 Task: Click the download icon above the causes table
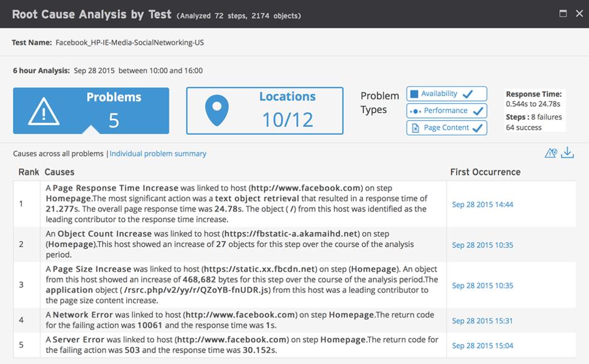click(x=567, y=153)
